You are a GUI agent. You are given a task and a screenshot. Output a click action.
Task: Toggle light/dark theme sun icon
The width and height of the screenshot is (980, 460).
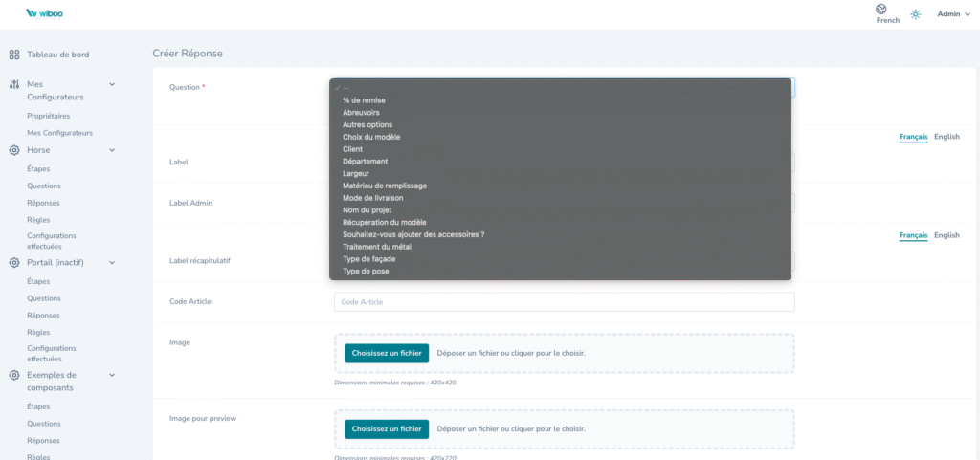click(916, 14)
